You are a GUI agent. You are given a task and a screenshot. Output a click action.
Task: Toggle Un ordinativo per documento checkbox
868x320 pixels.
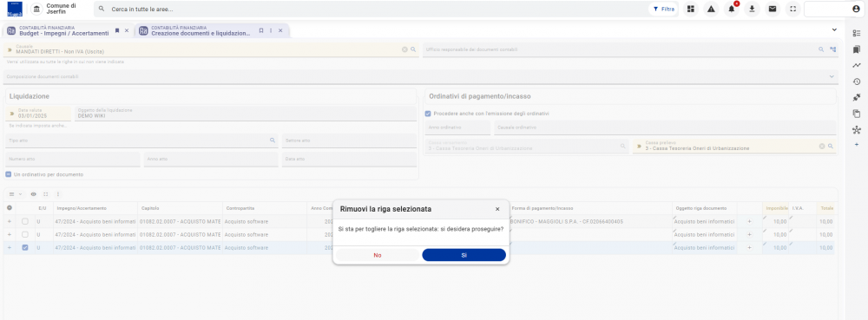pos(9,174)
